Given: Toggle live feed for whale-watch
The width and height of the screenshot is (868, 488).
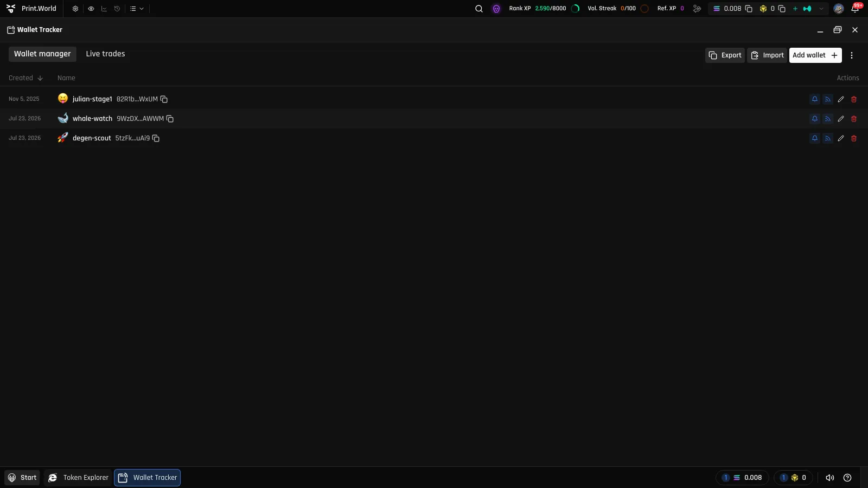Looking at the screenshot, I should click(828, 119).
